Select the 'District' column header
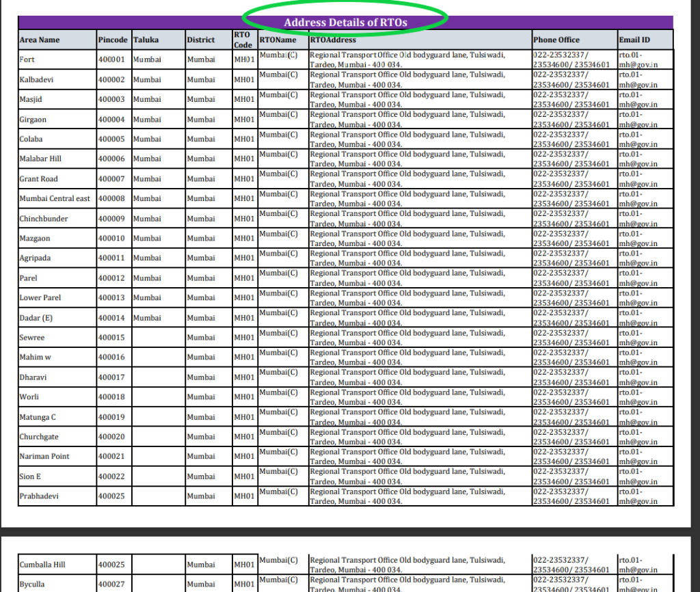Image resolution: width=700 pixels, height=592 pixels. coord(201,40)
